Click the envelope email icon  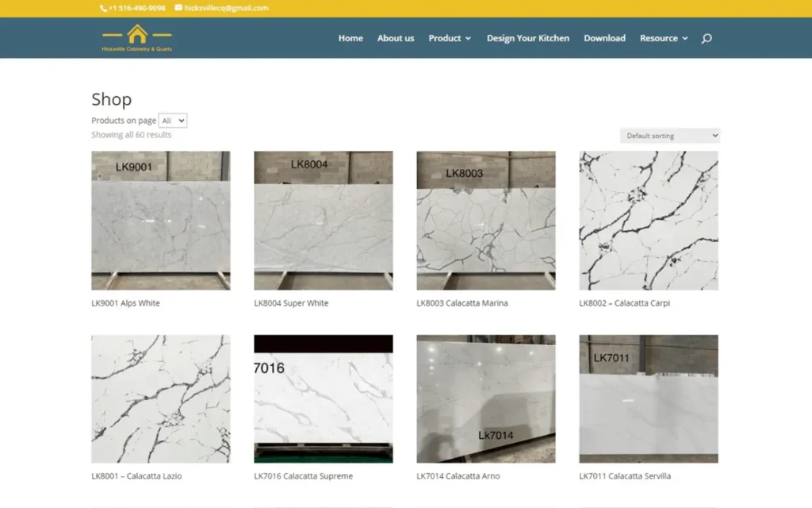tap(178, 7)
